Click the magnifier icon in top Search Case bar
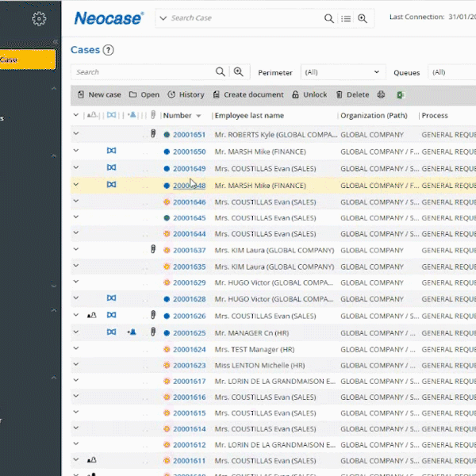This screenshot has height=476, width=476. 329,18
